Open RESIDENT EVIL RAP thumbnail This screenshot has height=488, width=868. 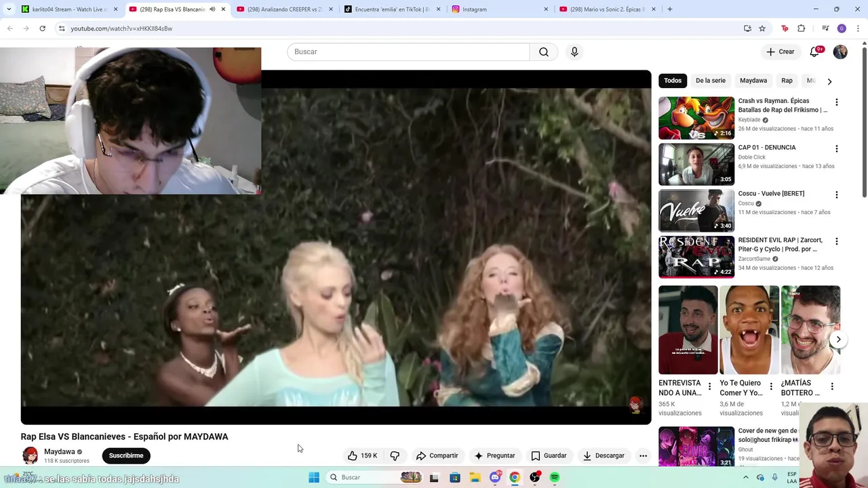(x=696, y=257)
